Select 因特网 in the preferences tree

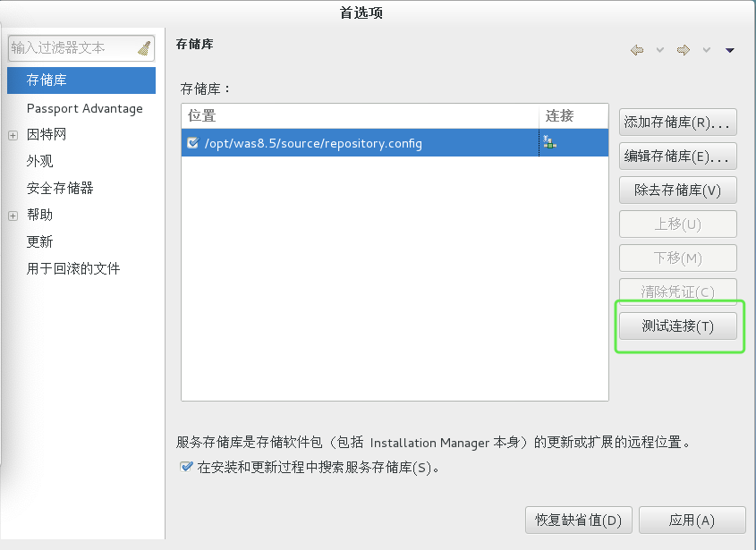coord(47,134)
